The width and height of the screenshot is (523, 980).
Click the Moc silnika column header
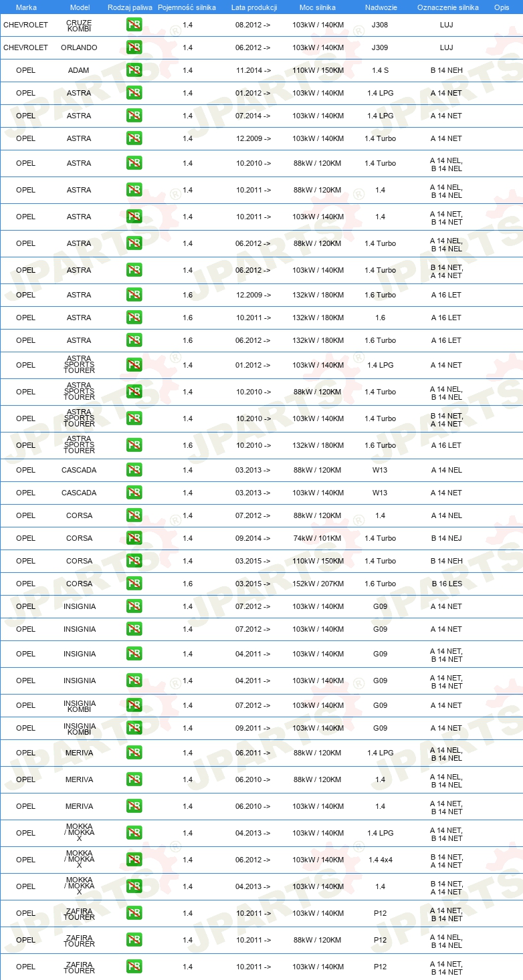point(318,7)
